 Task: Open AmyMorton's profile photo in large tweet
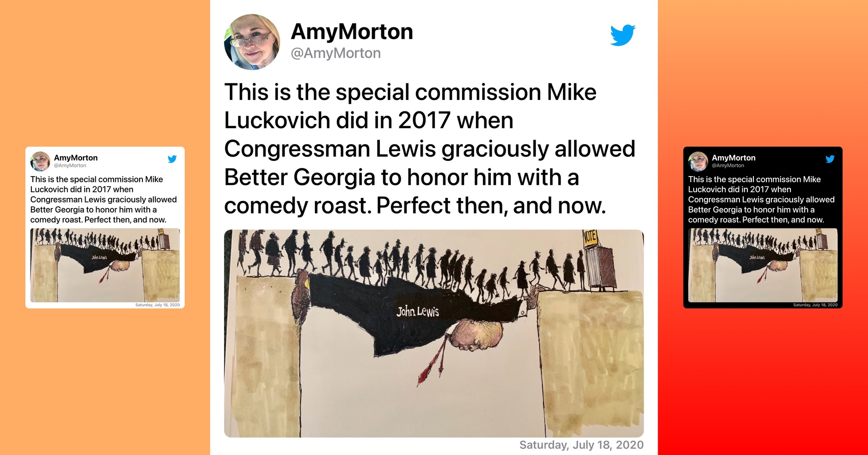[252, 42]
